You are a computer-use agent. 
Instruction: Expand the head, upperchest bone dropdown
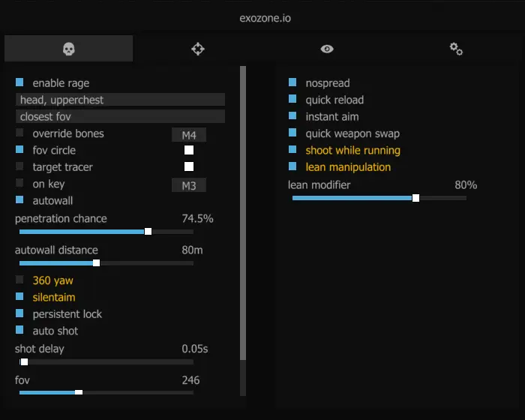coord(120,100)
